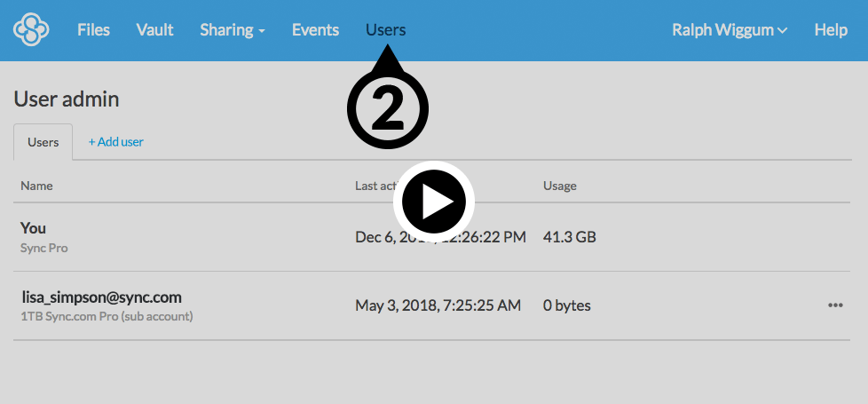The height and width of the screenshot is (404, 868).
Task: Go to Files in the navigation bar
Action: point(93,30)
